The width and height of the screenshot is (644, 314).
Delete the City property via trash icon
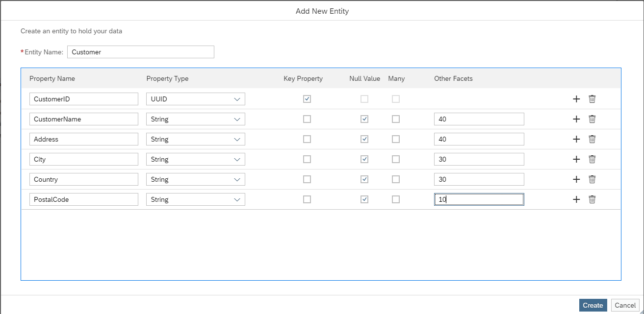coord(592,159)
